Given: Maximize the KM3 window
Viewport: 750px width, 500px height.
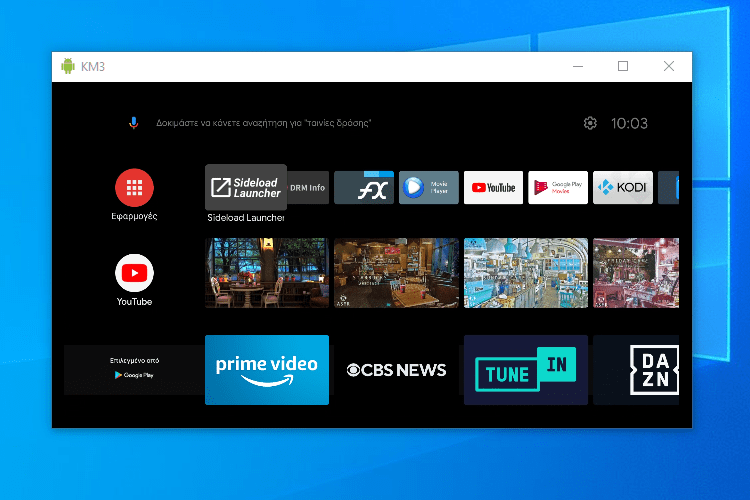Looking at the screenshot, I should point(623,66).
